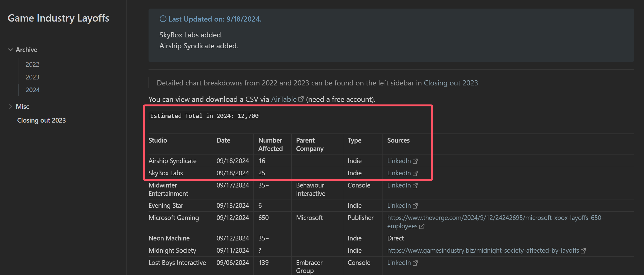Open Airship Syndicate LinkedIn source
Viewport: 644px width, 275px height.
click(x=399, y=161)
